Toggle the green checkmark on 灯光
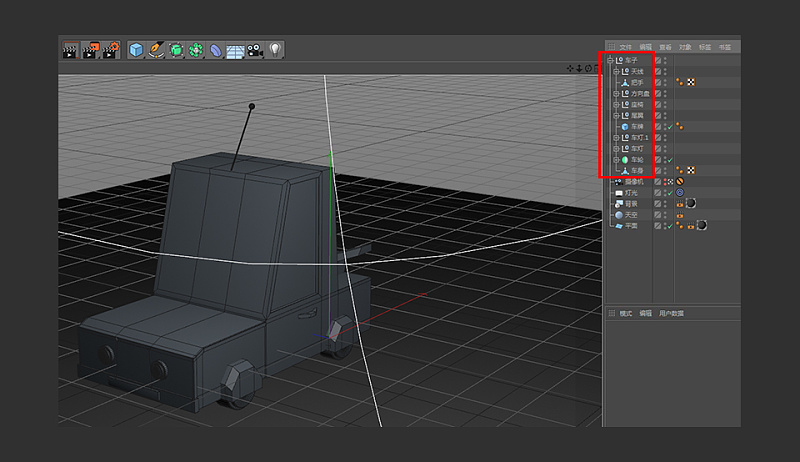800x462 pixels. coord(670,193)
